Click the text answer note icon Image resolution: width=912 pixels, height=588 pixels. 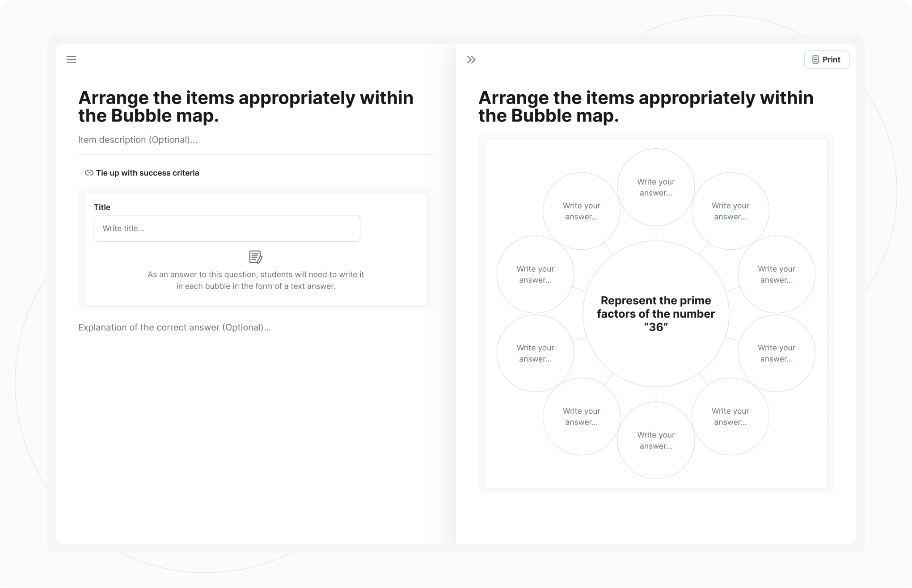pyautogui.click(x=256, y=257)
